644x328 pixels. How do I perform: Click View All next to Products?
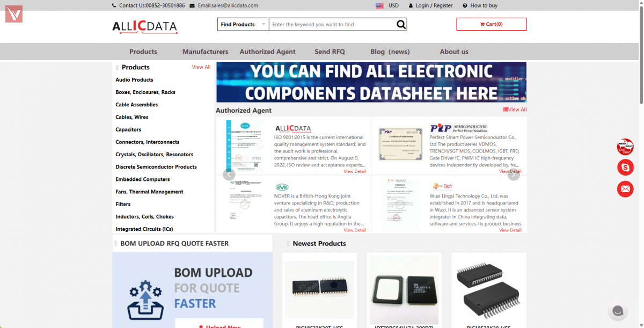[201, 67]
